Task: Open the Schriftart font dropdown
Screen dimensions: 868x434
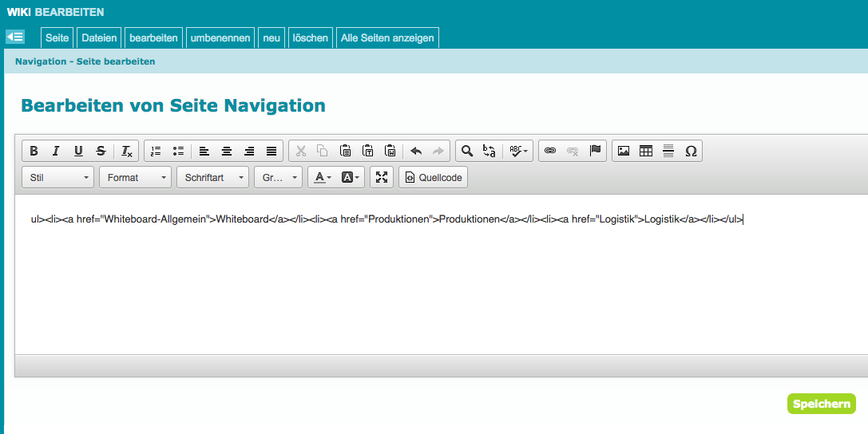Action: coord(212,177)
